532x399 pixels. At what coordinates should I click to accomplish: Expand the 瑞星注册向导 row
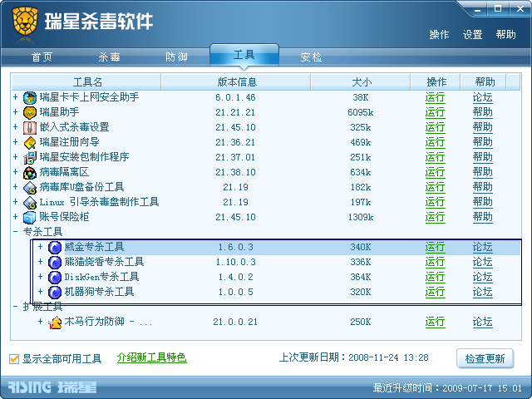15,142
